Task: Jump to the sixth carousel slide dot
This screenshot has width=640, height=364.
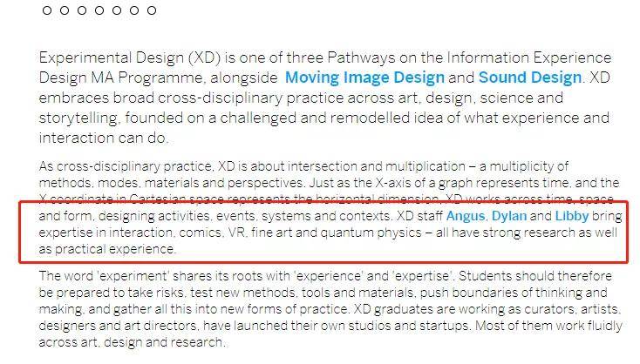Action: [134, 10]
